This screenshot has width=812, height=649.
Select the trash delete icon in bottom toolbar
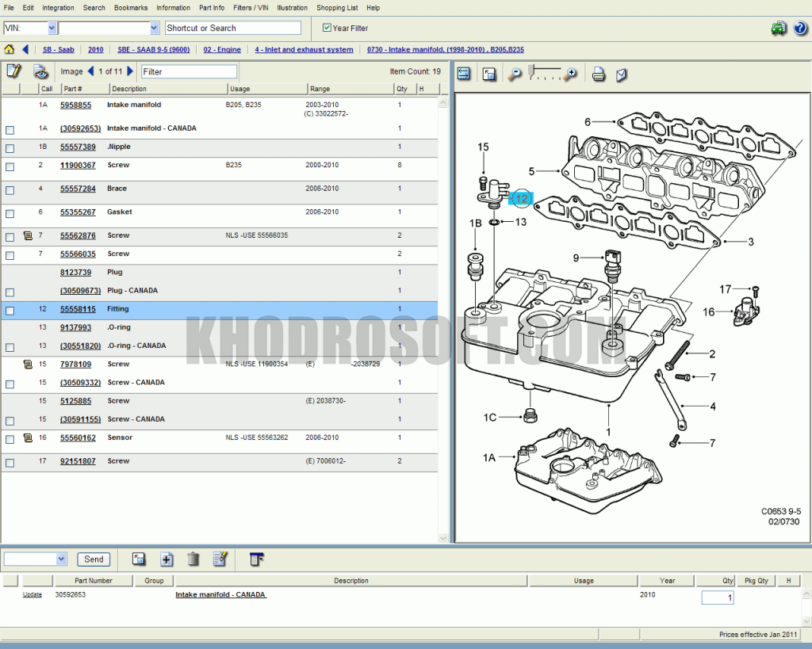tap(193, 559)
